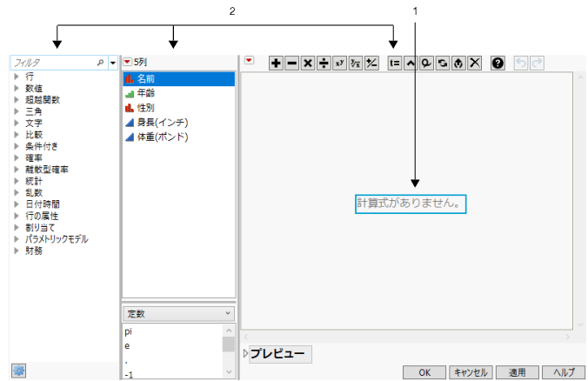Click the change sign (+/−) button
Image resolution: width=588 pixels, height=381 pixels.
pos(371,63)
